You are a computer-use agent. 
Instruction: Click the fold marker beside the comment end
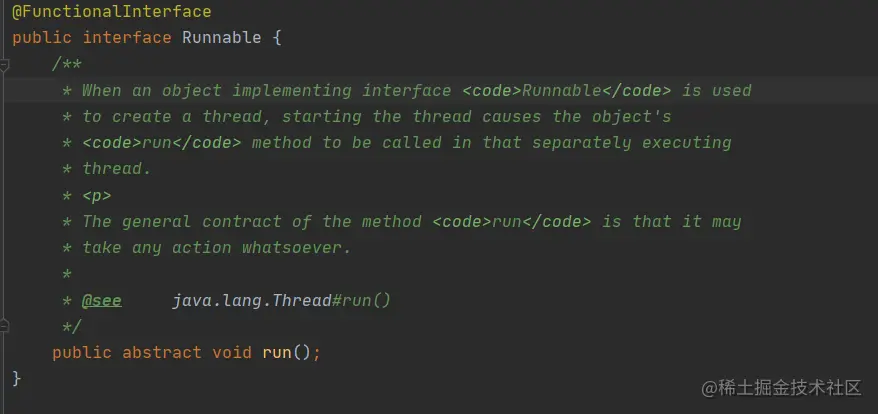click(x=3, y=325)
